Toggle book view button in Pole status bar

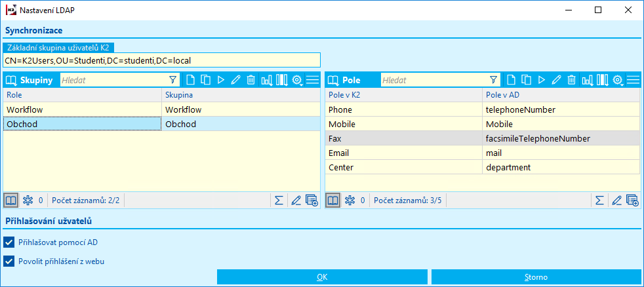click(x=333, y=201)
